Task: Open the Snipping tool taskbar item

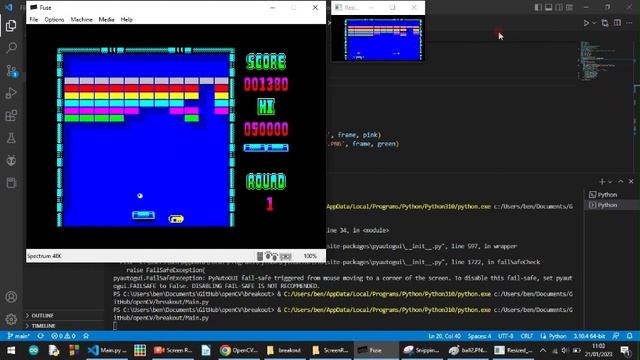Action: coord(421,350)
